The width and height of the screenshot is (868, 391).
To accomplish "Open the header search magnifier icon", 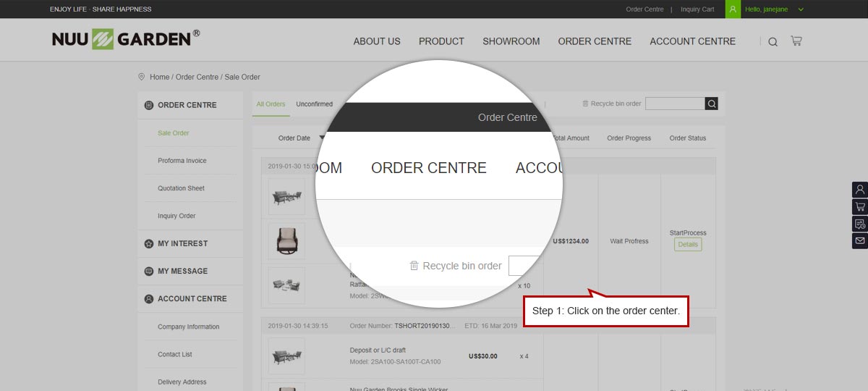I will (x=773, y=42).
